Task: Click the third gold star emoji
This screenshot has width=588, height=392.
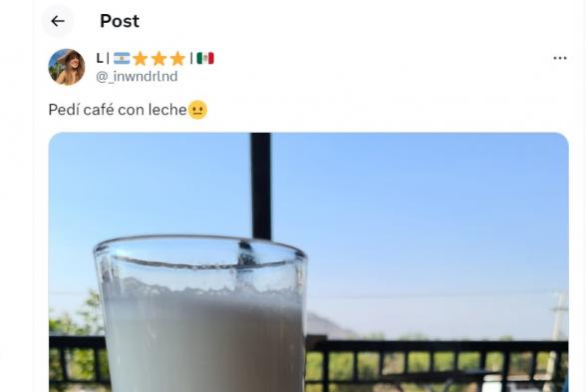Action: (177, 59)
